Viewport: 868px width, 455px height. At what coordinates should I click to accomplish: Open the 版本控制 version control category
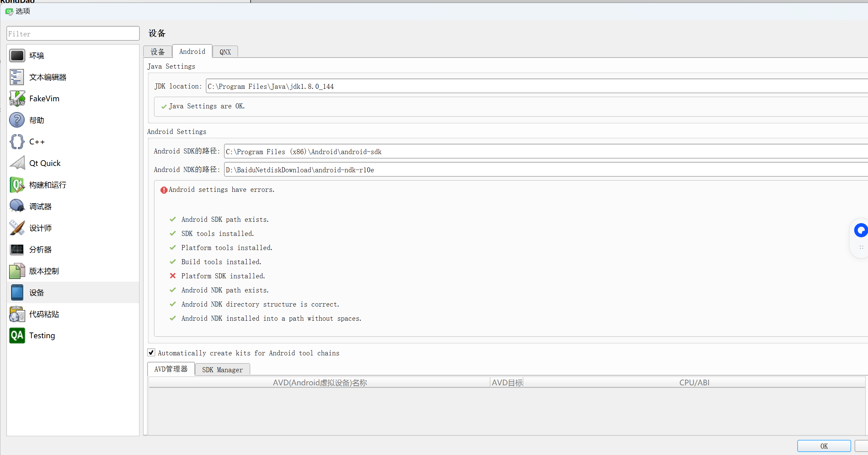[x=44, y=271]
